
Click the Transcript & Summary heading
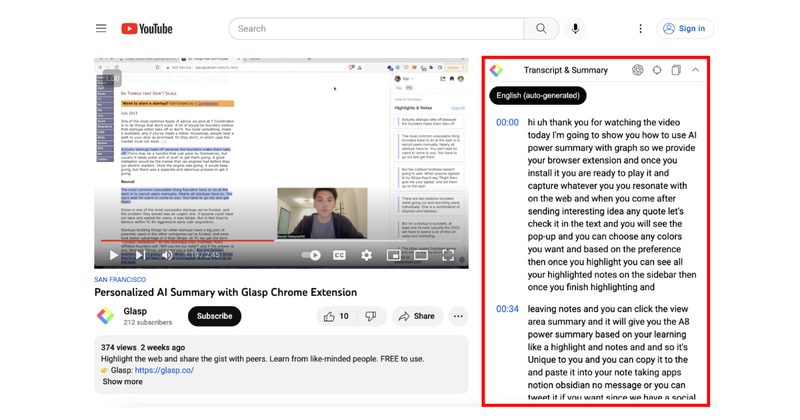point(565,70)
